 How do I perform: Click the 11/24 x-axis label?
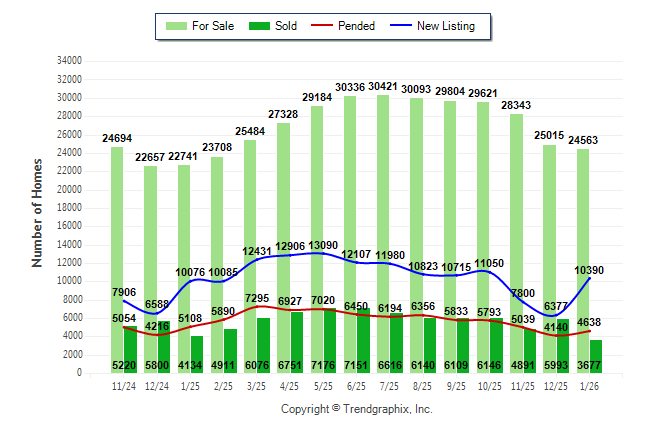[123, 385]
